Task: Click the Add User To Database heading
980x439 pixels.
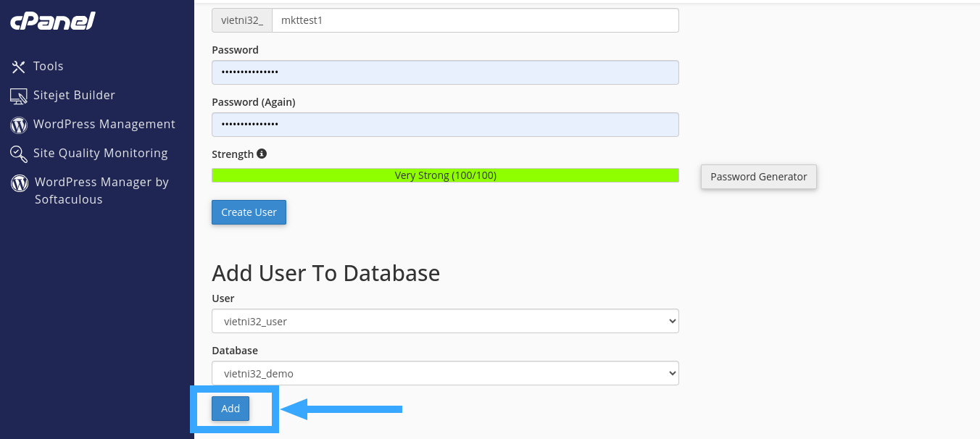Action: (325, 273)
